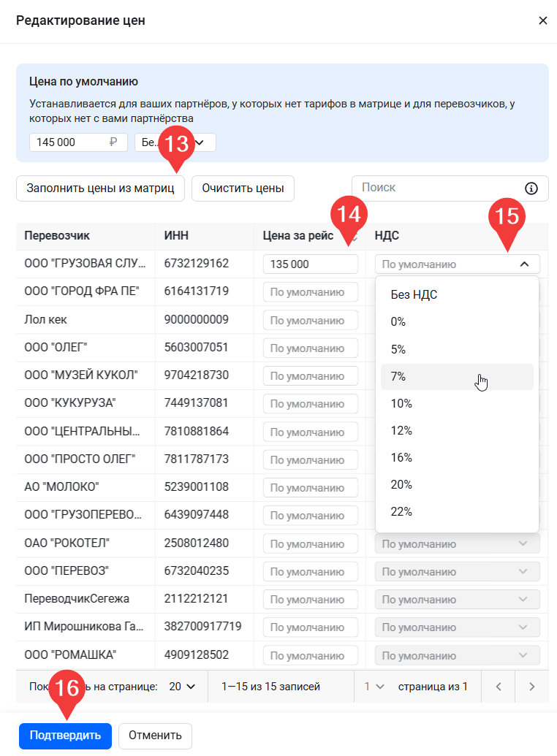Click price field for ООО "КУКУРУЗА"
Viewport: 557px width, 756px height.
click(x=310, y=403)
